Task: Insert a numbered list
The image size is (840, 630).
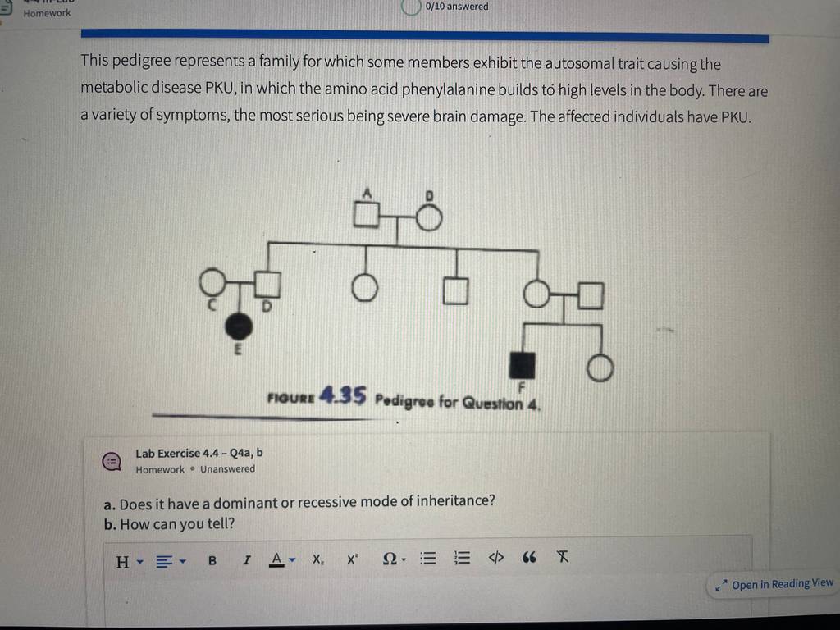Action: (x=462, y=558)
